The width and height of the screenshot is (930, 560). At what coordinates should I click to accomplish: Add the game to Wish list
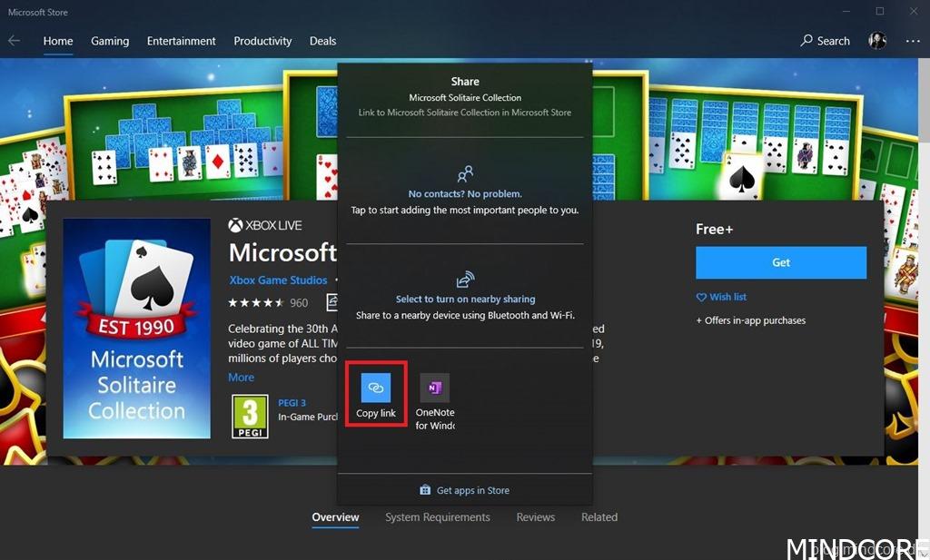[721, 297]
